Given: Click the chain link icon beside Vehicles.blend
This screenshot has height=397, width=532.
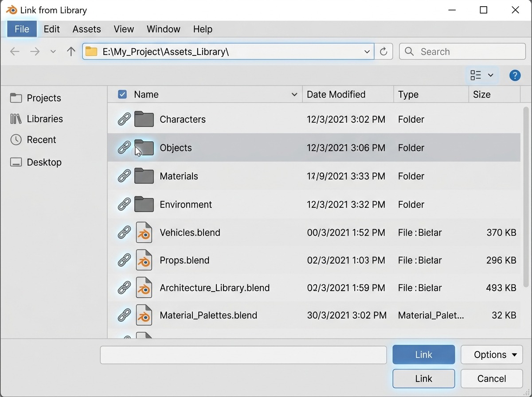Looking at the screenshot, I should pos(124,233).
